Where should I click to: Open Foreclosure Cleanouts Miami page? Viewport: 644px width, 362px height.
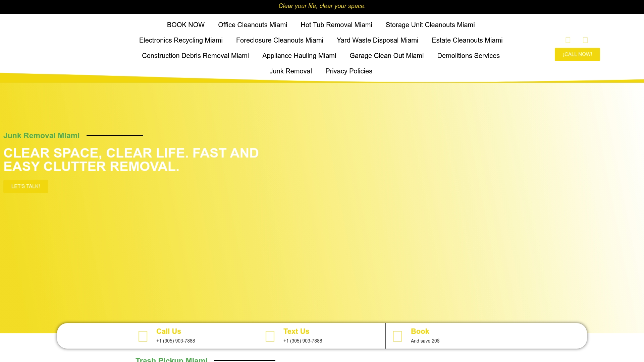pyautogui.click(x=280, y=40)
